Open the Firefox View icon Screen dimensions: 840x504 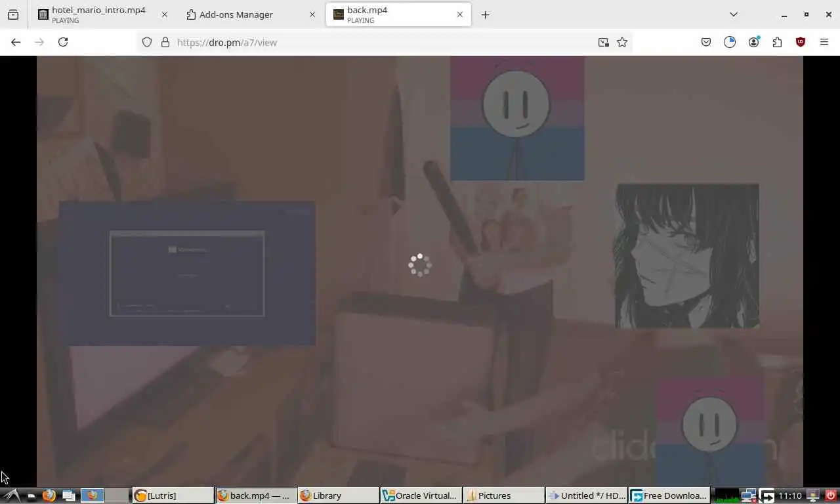pyautogui.click(x=13, y=14)
